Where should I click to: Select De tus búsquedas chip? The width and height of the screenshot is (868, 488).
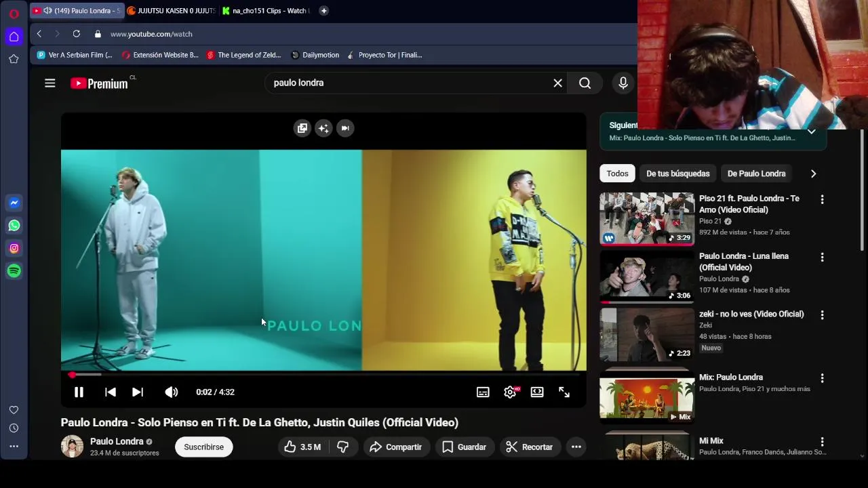click(x=678, y=174)
